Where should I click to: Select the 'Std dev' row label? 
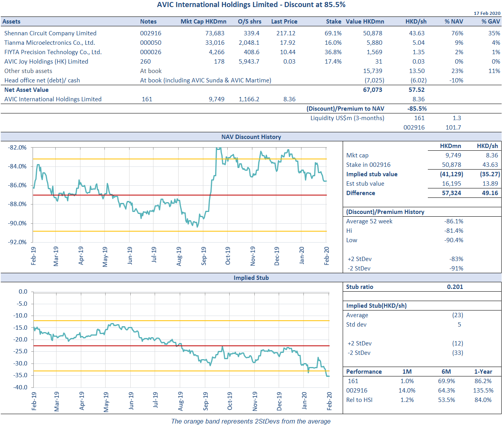[356, 325]
